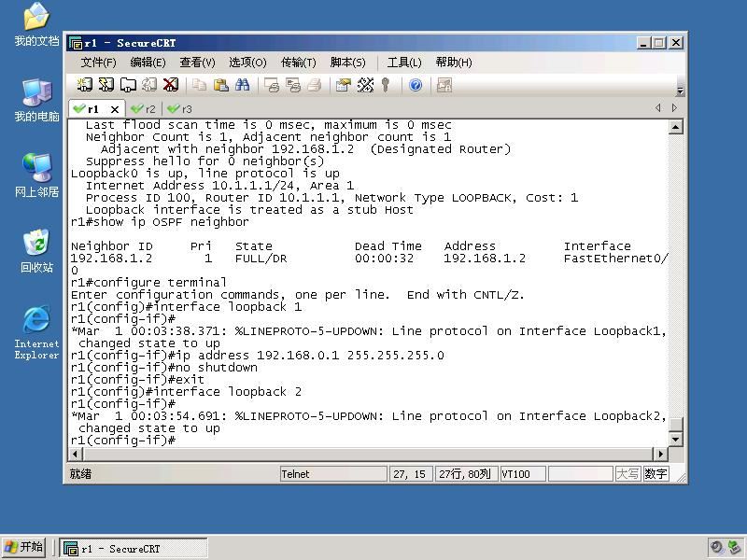Click the Public Key Assistant key icon
Viewport: 747px width, 560px height.
tap(386, 85)
